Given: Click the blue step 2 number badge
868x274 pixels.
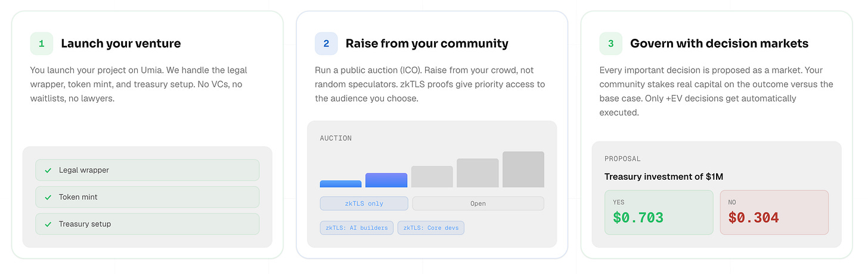Looking at the screenshot, I should coord(326,44).
